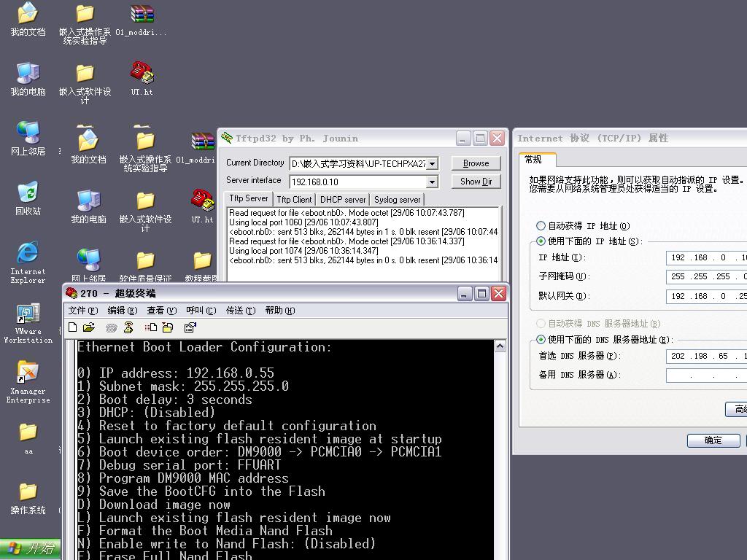
Task: Select 使用下面的 DNS 服务器地址 radio option
Action: pyautogui.click(x=541, y=340)
